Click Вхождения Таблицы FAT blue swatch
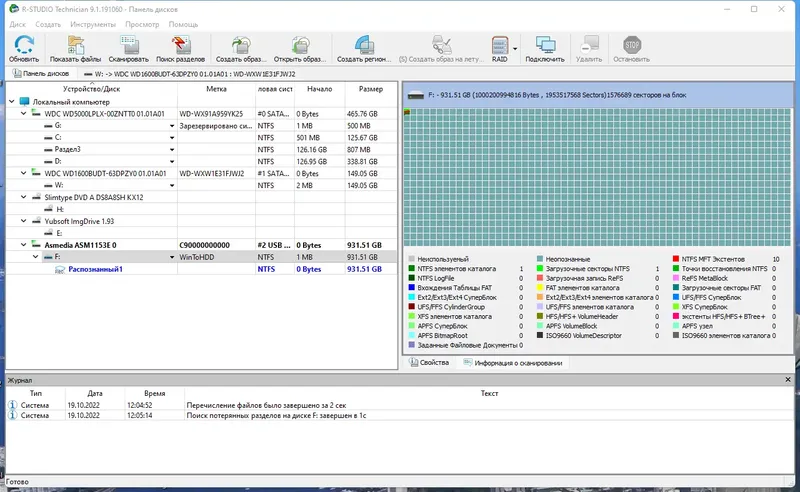Image resolution: width=800 pixels, height=492 pixels. (411, 288)
